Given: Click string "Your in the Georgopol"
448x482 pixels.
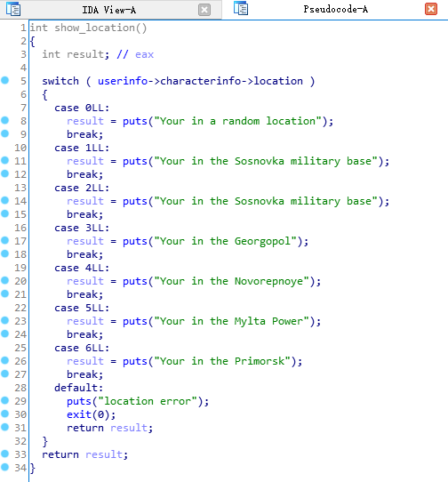Looking at the screenshot, I should tap(225, 241).
